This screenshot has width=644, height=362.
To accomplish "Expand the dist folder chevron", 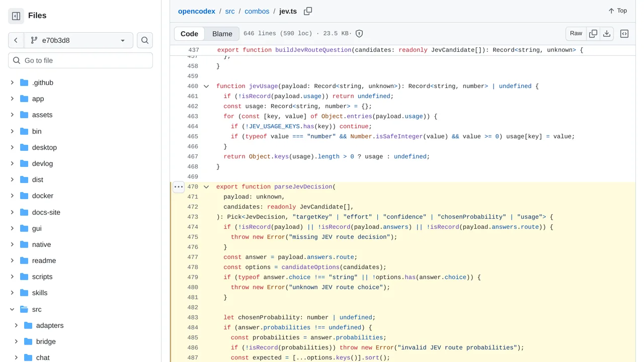I will [x=12, y=179].
